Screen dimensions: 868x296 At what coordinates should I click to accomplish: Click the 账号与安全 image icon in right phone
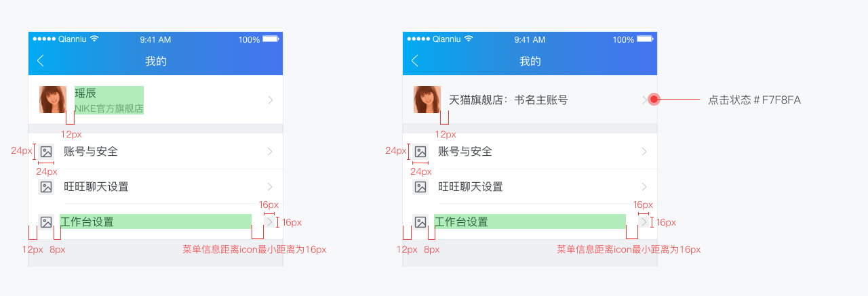click(x=420, y=152)
